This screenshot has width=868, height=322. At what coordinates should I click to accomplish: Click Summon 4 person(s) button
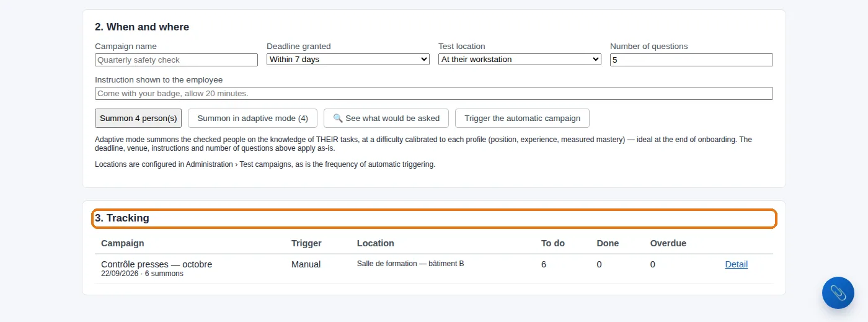tap(138, 118)
